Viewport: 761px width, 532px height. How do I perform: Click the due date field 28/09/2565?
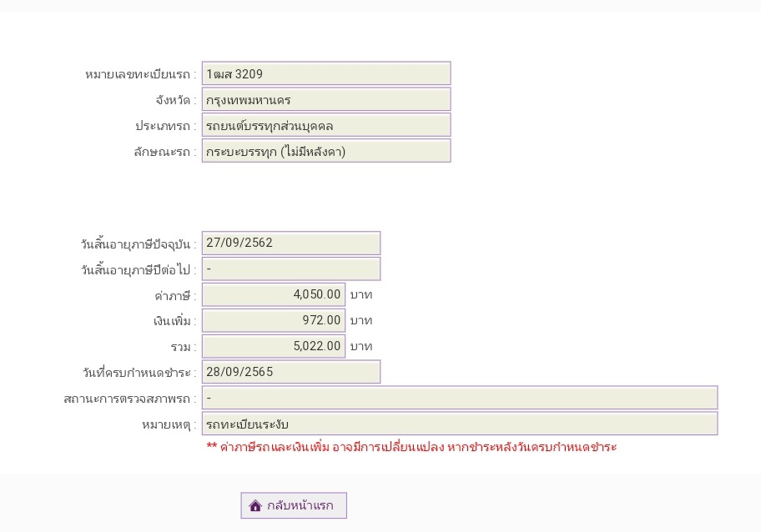(x=291, y=371)
